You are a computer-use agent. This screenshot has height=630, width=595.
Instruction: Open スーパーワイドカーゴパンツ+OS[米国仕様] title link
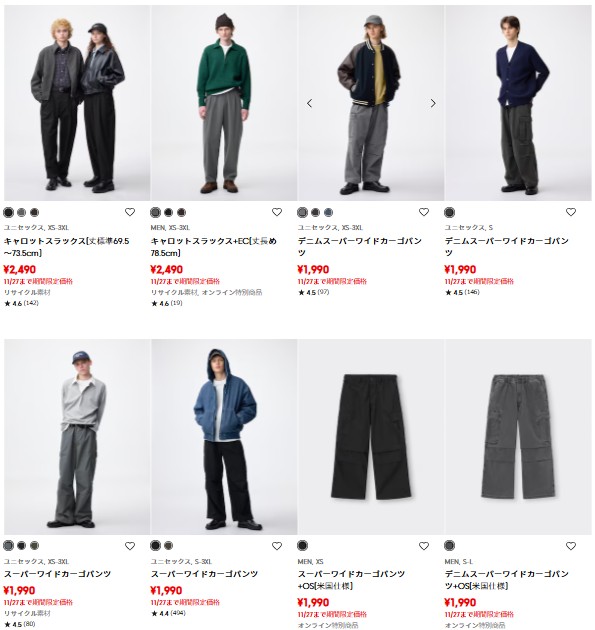tap(351, 580)
